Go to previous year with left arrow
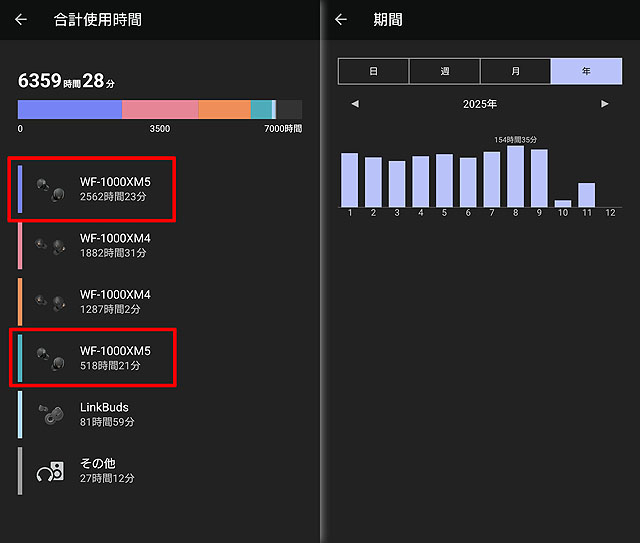640x543 pixels. point(355,104)
